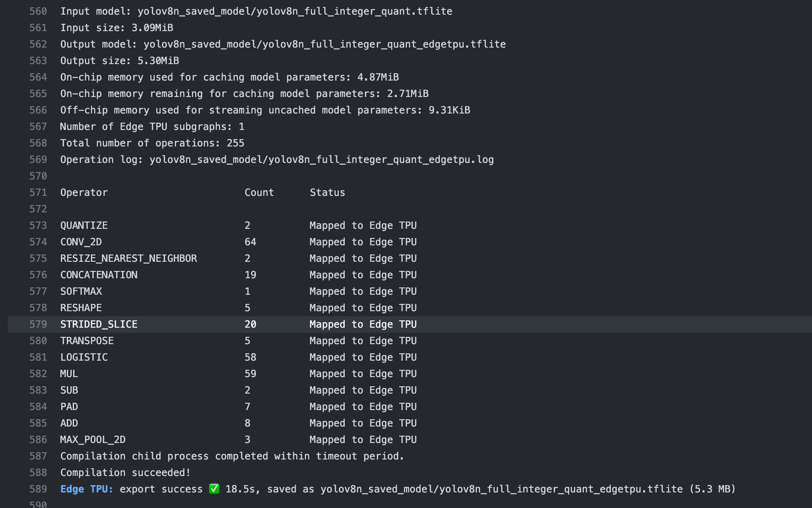The image size is (812, 508).
Task: Select line number 579 for STRIDED_SLICE
Action: click(x=38, y=324)
